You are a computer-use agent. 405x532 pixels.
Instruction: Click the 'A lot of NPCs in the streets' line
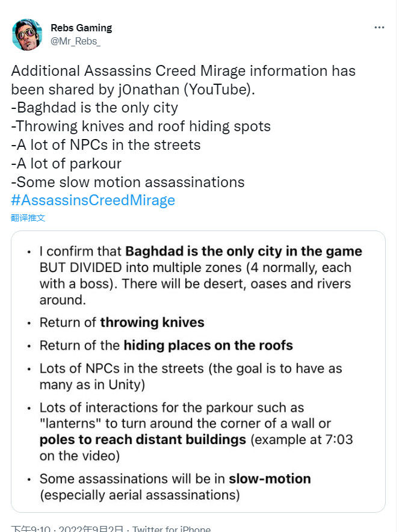click(x=106, y=145)
